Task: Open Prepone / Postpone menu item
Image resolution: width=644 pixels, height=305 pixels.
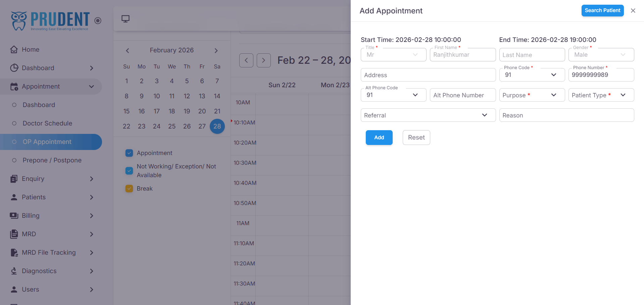Action: (x=51, y=160)
